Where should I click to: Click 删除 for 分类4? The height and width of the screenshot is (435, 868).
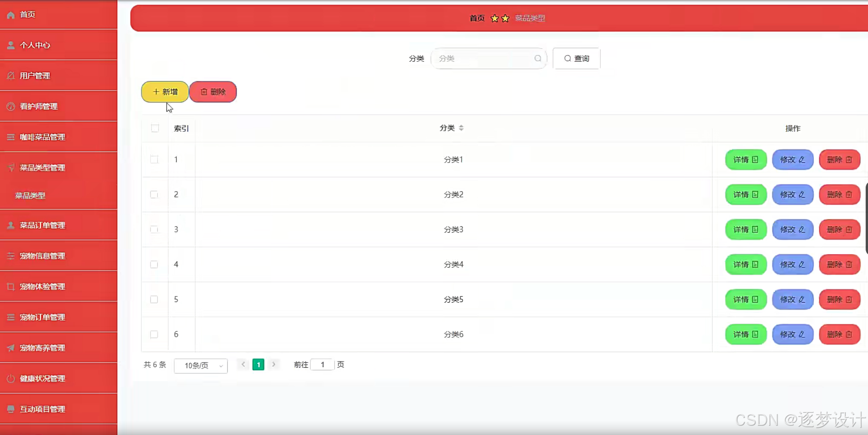[x=840, y=264]
